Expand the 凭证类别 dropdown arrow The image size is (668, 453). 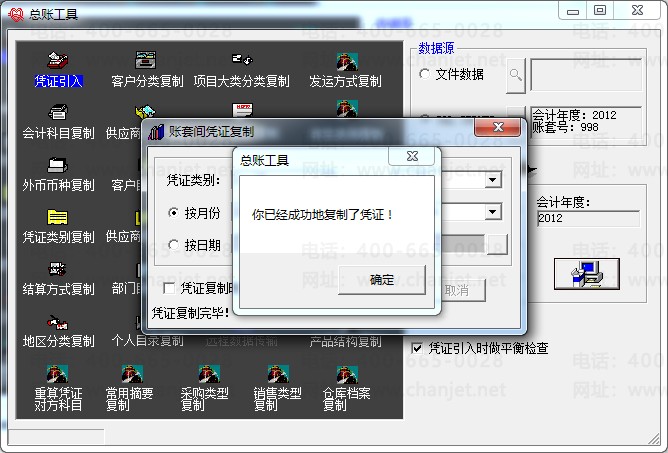point(492,180)
